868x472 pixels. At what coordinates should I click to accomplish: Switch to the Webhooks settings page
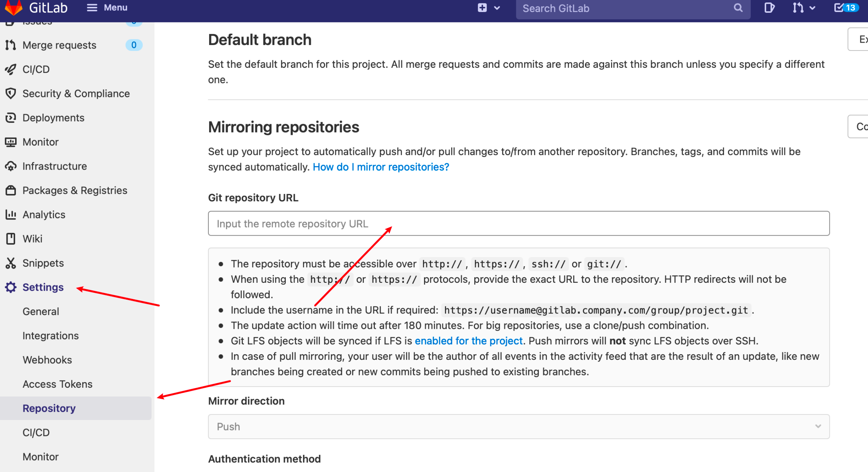(x=47, y=360)
